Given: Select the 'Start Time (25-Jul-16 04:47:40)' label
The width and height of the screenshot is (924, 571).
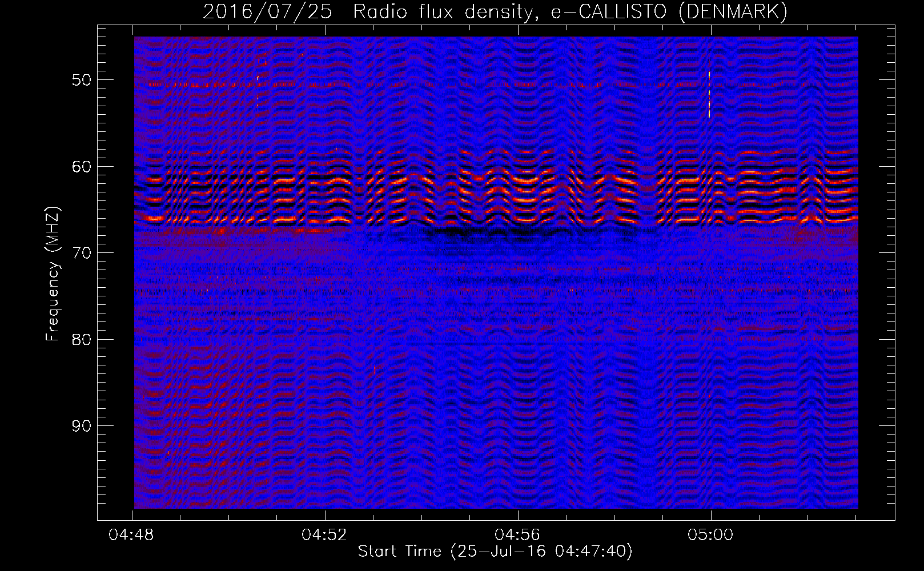Looking at the screenshot, I should [495, 552].
